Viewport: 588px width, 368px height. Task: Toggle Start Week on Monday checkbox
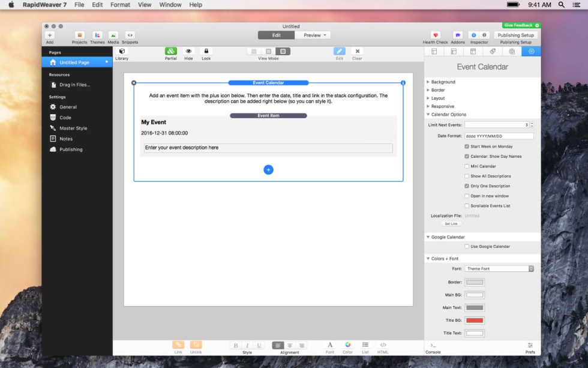pyautogui.click(x=467, y=146)
